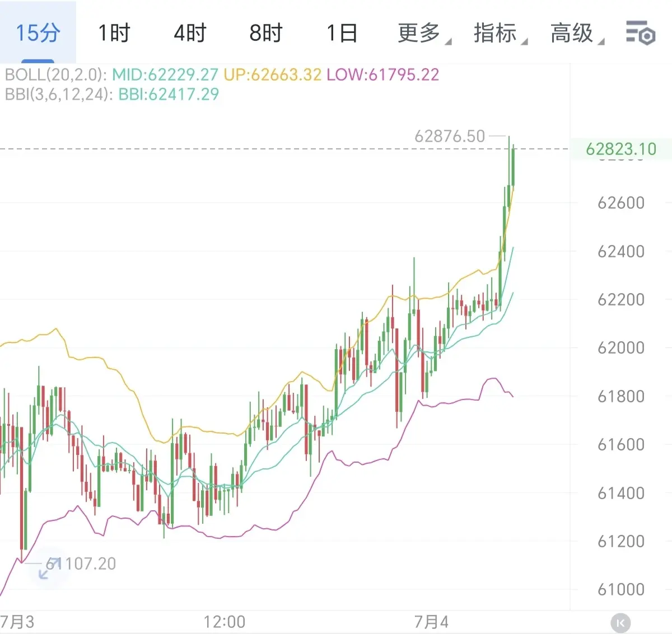Open the 更多 timeframe dropdown

(x=424, y=33)
